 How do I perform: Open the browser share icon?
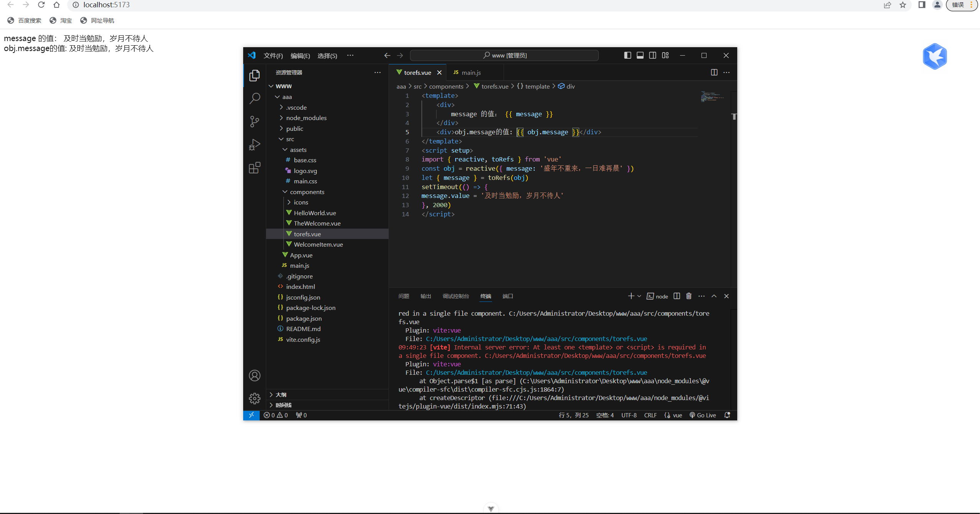tap(888, 5)
